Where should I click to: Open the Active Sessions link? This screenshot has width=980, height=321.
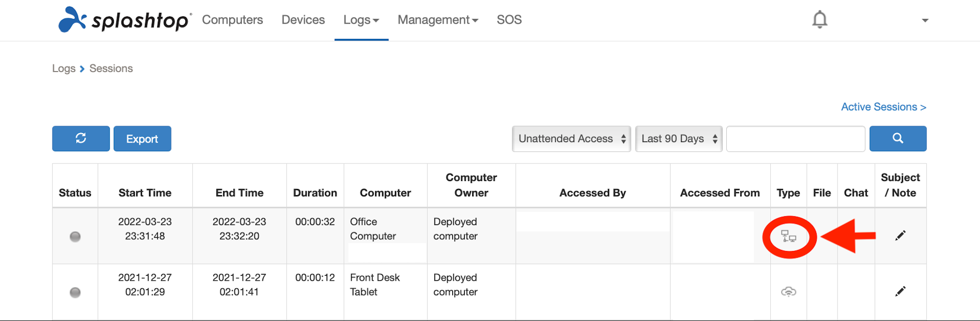pyautogui.click(x=884, y=107)
